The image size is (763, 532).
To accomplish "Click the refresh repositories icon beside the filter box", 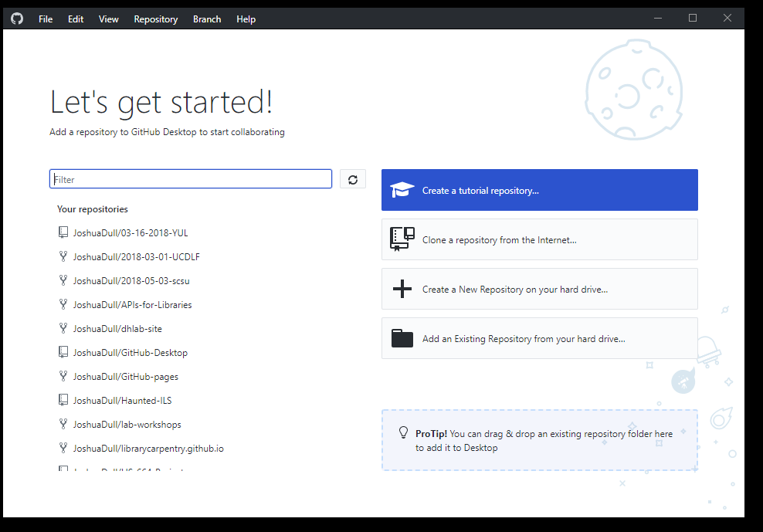I will click(353, 178).
